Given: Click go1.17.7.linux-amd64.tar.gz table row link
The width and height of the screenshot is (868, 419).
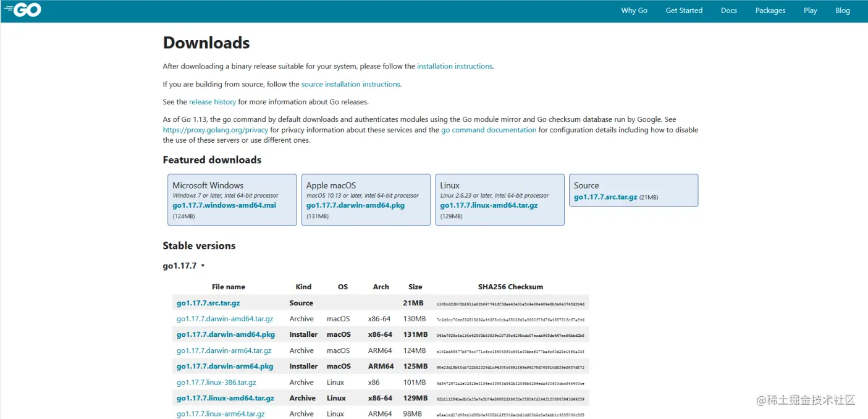Looking at the screenshot, I should click(225, 399).
